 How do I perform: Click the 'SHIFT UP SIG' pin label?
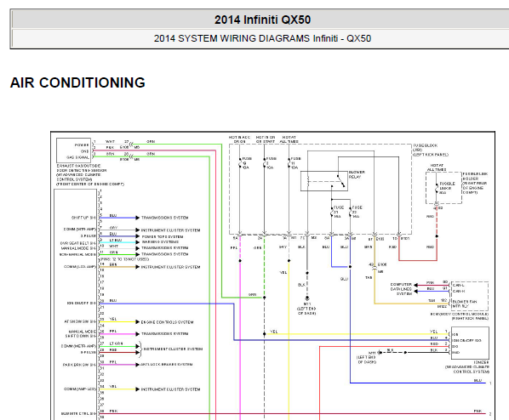(83, 218)
